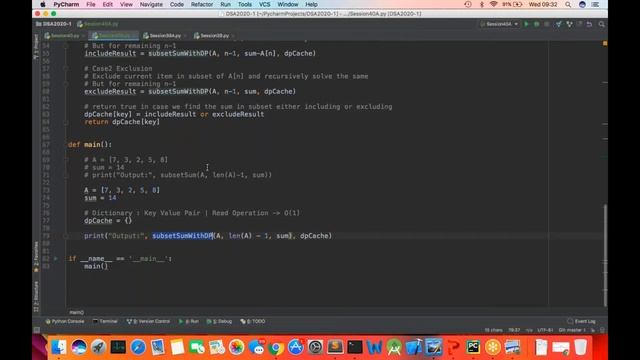Open PyCharm from the macOS Dock
The image size is (640, 360).
point(473,347)
